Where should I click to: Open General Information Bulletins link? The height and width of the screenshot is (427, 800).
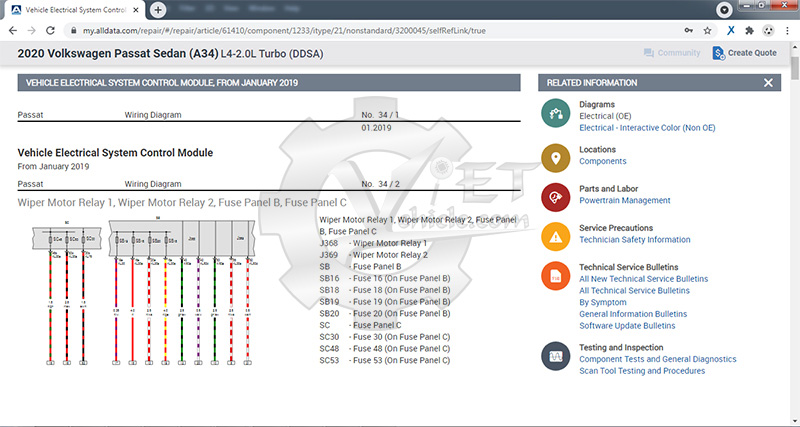click(x=633, y=314)
